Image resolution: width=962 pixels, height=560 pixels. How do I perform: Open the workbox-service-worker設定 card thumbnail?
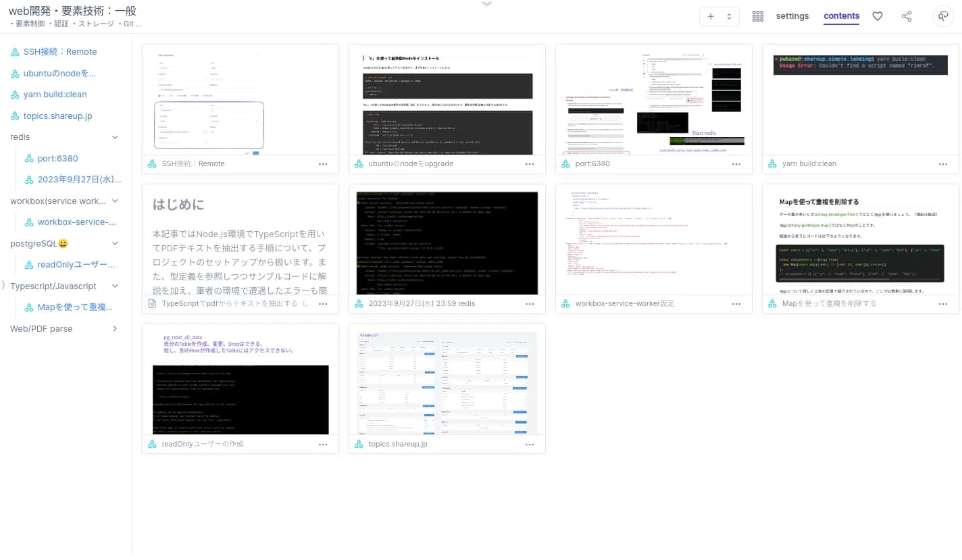(654, 240)
